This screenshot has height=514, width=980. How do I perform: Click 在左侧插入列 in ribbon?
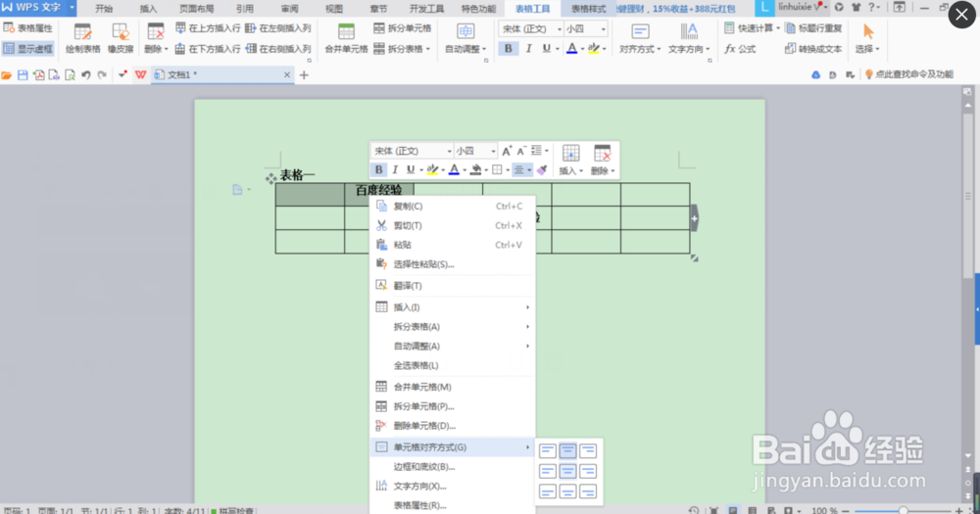(x=278, y=28)
